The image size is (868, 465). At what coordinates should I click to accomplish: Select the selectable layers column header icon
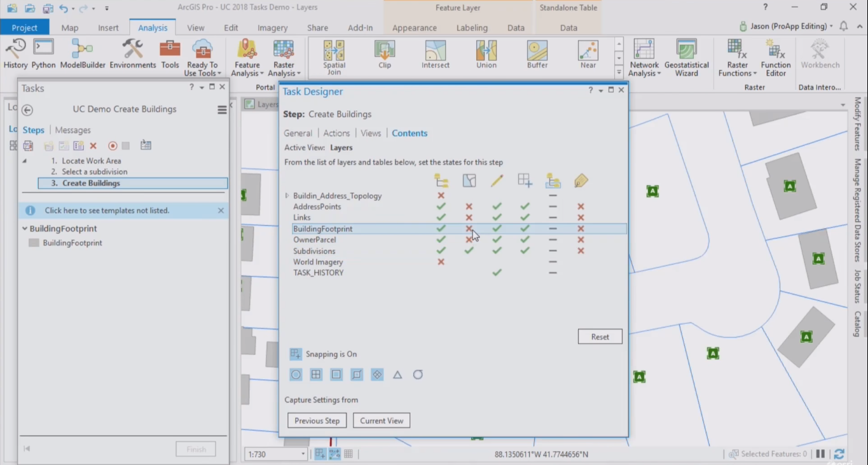click(469, 181)
